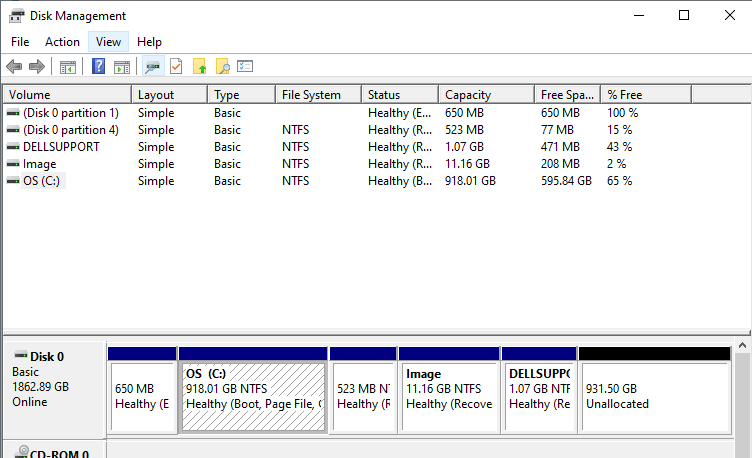This screenshot has height=458, width=752.
Task: Toggle the Show/Hide Action Pane icon
Action: pos(122,67)
